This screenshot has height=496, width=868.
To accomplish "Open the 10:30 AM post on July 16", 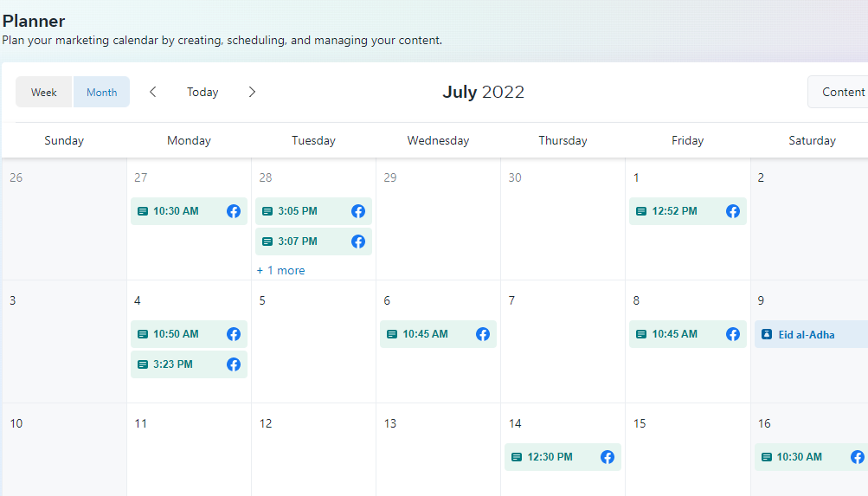I will [800, 457].
